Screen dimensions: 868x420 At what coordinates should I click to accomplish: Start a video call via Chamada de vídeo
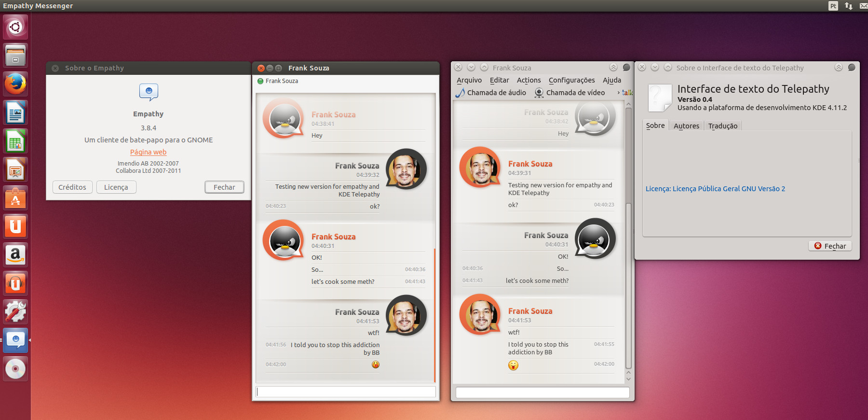tap(570, 93)
